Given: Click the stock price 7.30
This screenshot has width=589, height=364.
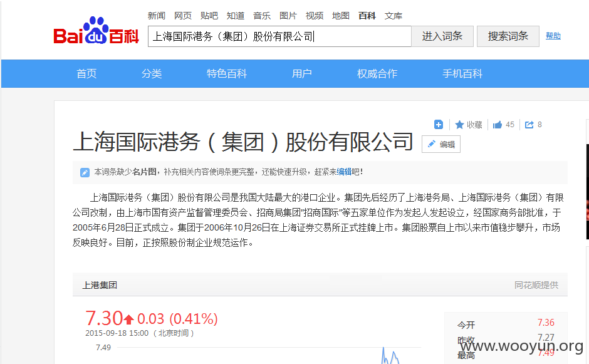Looking at the screenshot, I should click(104, 318).
